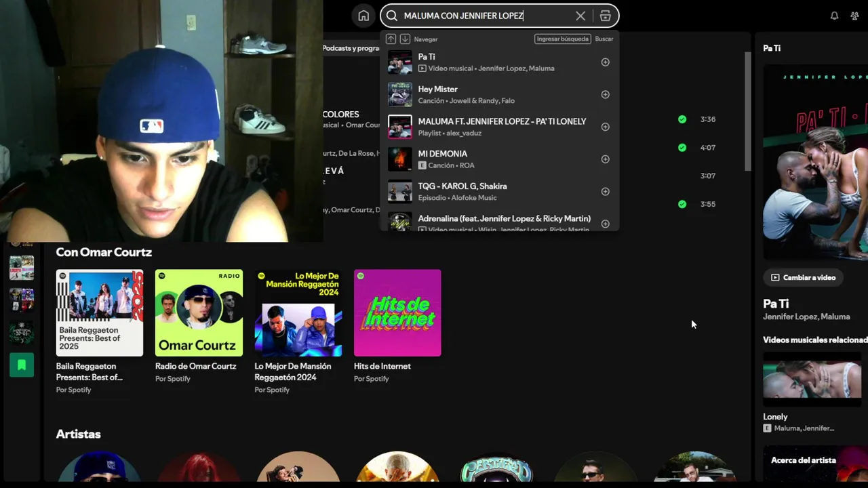
Task: Add Hey Mister with plus icon
Action: 606,95
